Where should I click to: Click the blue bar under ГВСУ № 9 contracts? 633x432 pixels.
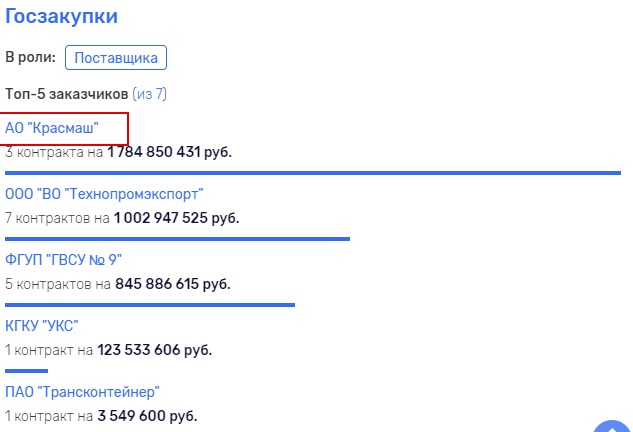[x=150, y=305]
